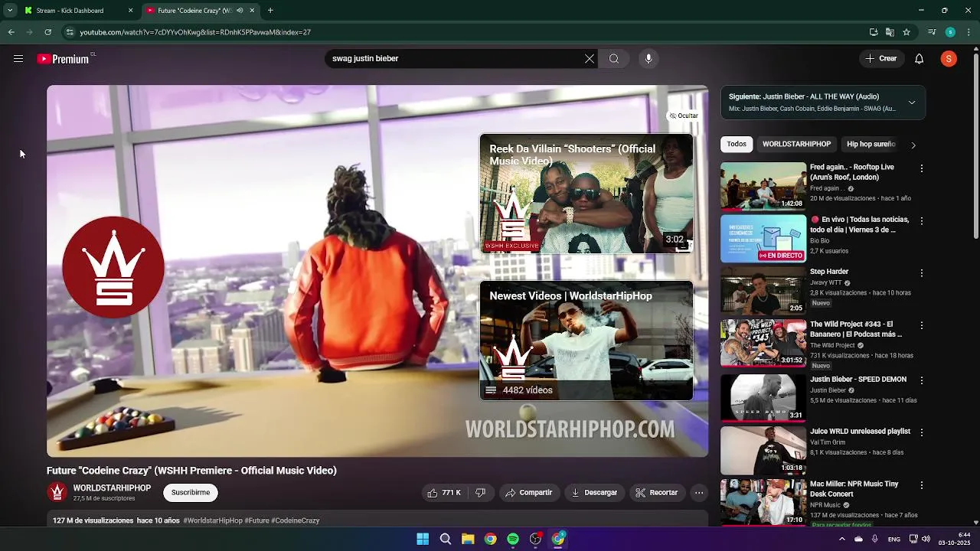Click the WSHH subscribe watermark circle
This screenshot has width=980, height=551.
pos(113,267)
